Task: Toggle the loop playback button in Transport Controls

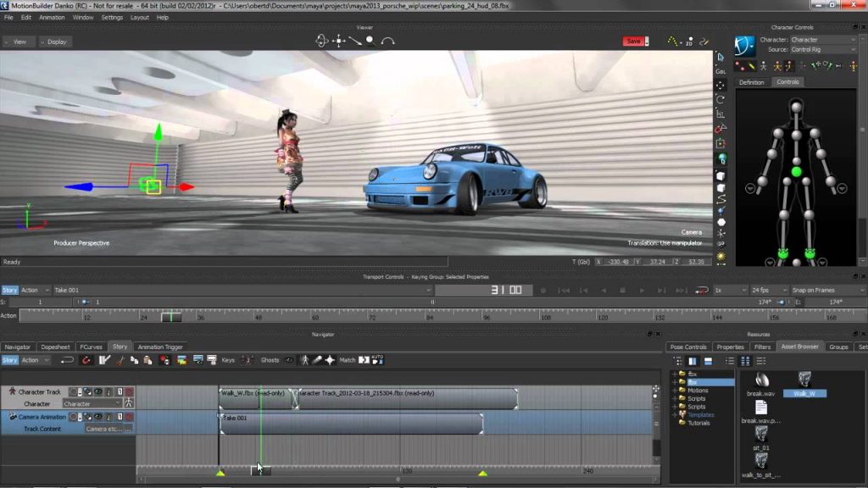Action: point(699,289)
